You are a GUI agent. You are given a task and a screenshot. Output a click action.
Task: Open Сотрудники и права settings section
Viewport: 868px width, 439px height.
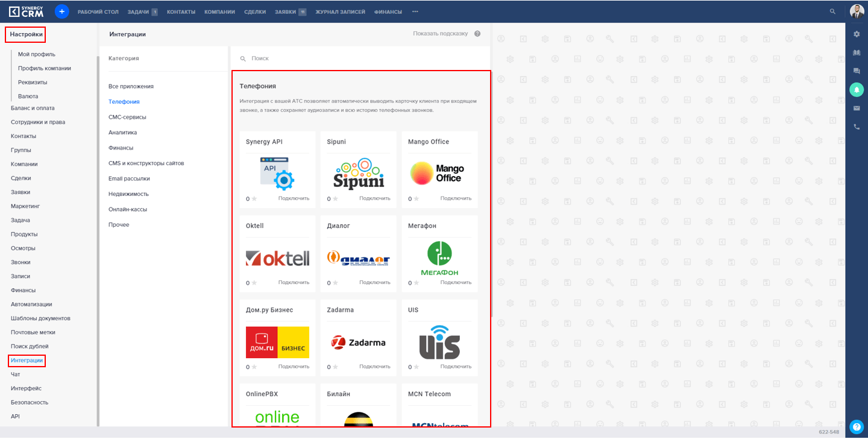click(x=38, y=122)
